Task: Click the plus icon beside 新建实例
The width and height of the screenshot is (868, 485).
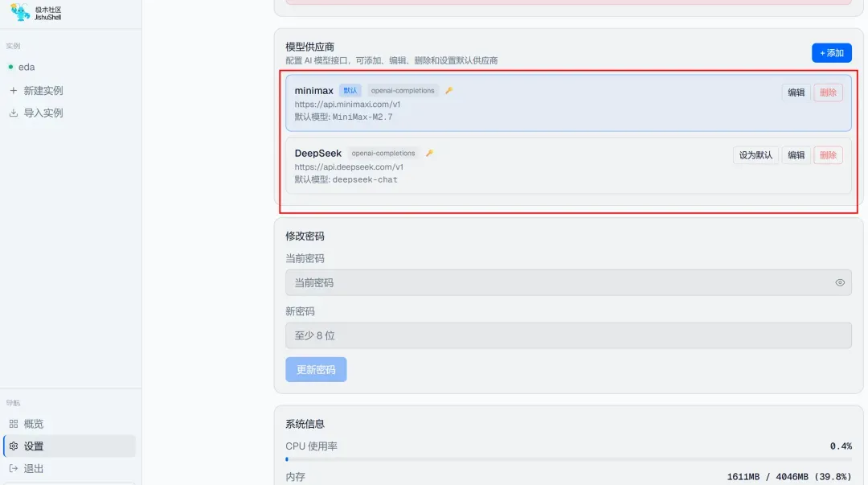Action: coord(14,90)
